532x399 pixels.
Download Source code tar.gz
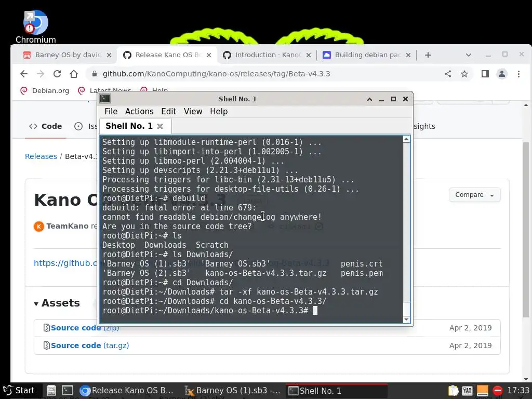pos(89,345)
